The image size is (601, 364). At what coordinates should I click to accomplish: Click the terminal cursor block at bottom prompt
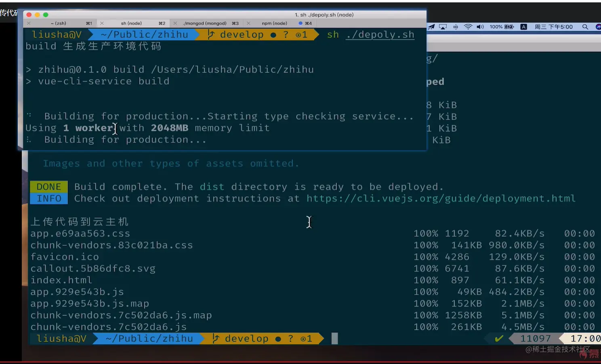click(x=334, y=339)
